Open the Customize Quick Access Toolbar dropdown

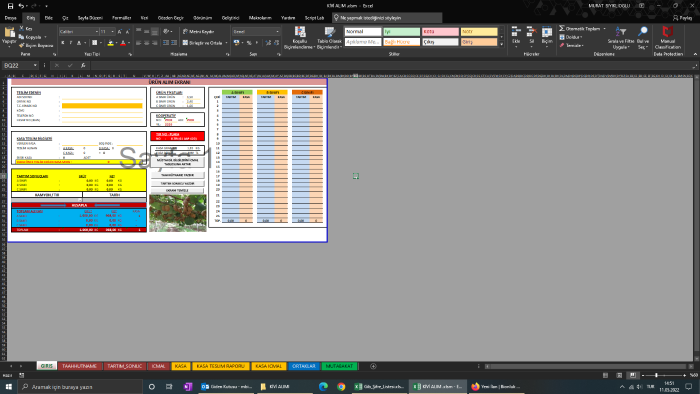46,6
